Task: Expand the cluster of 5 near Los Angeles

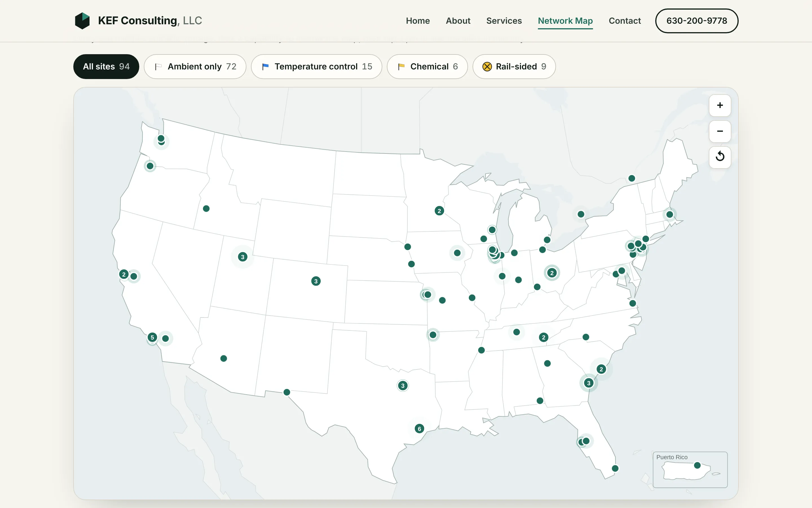Action: (x=152, y=337)
